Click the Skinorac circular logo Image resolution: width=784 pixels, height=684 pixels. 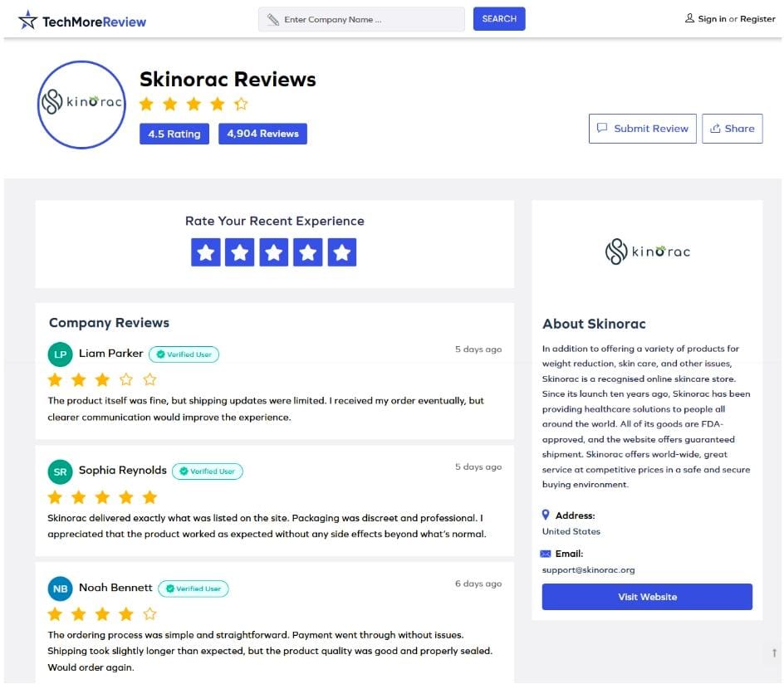[81, 105]
